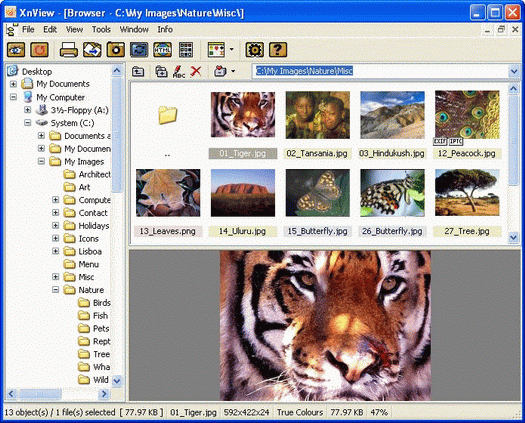The image size is (525, 423).
Task: Expand the Icons folder node
Action: (56, 238)
